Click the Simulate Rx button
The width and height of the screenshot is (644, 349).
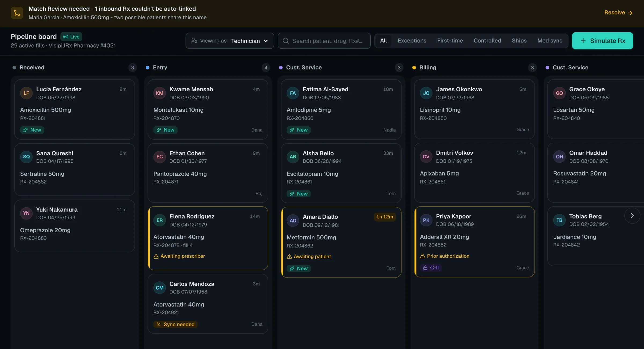602,41
